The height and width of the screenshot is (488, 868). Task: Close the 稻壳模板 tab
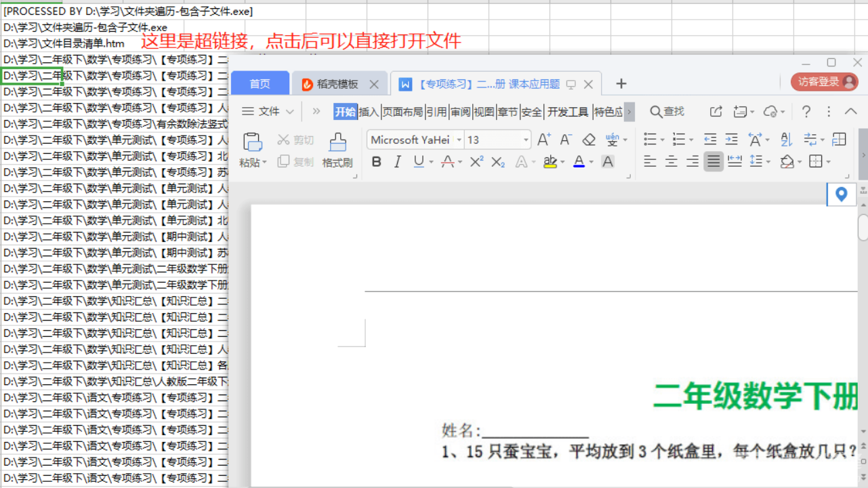click(x=373, y=84)
